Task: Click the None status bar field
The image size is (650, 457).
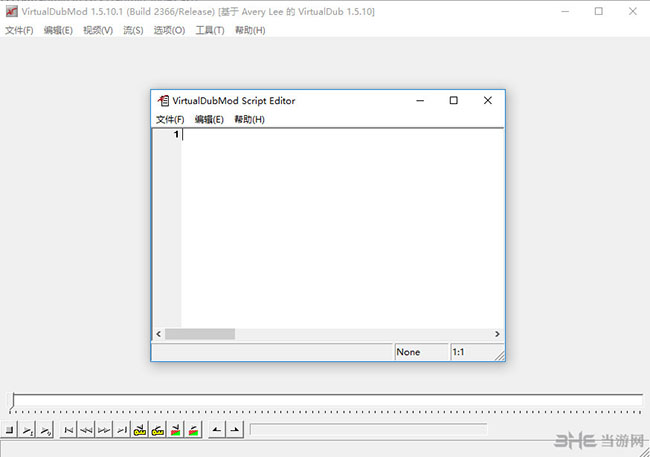Action: pos(421,352)
